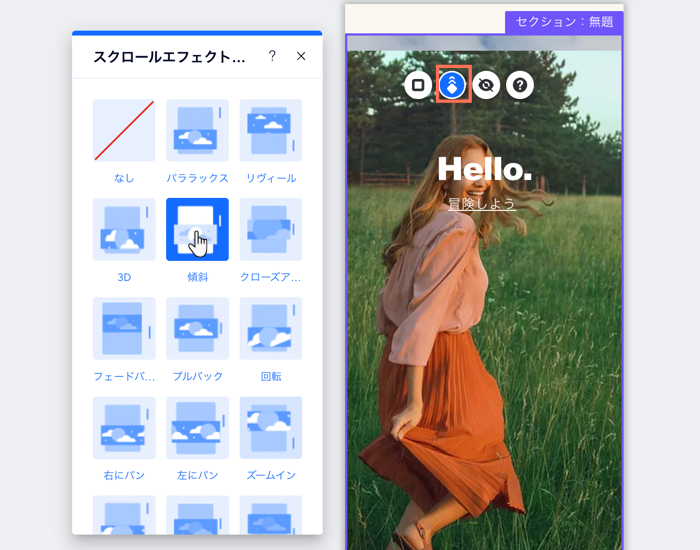This screenshot has height=550, width=700.
Task: Select the フェードバ… effect thumbnail
Action: coord(124,328)
